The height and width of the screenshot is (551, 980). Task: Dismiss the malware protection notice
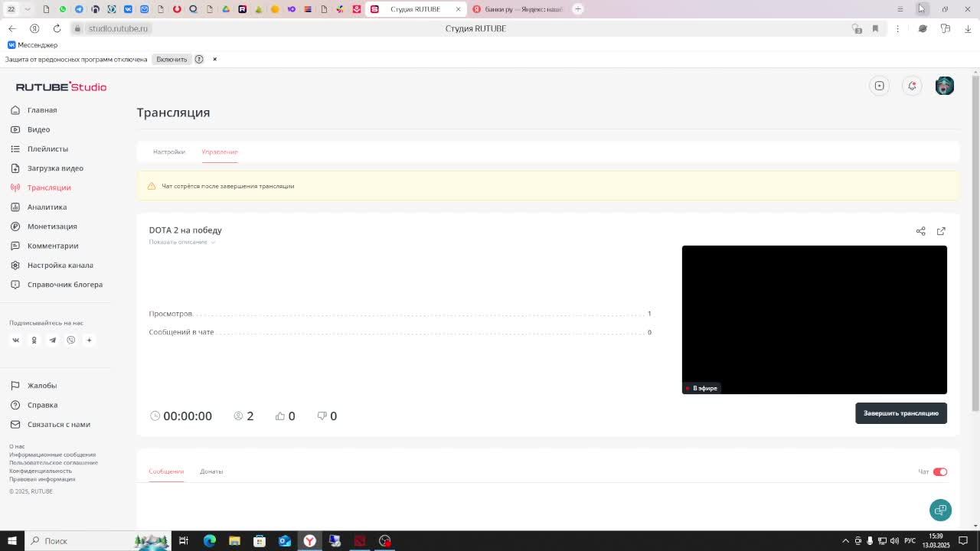click(x=214, y=59)
